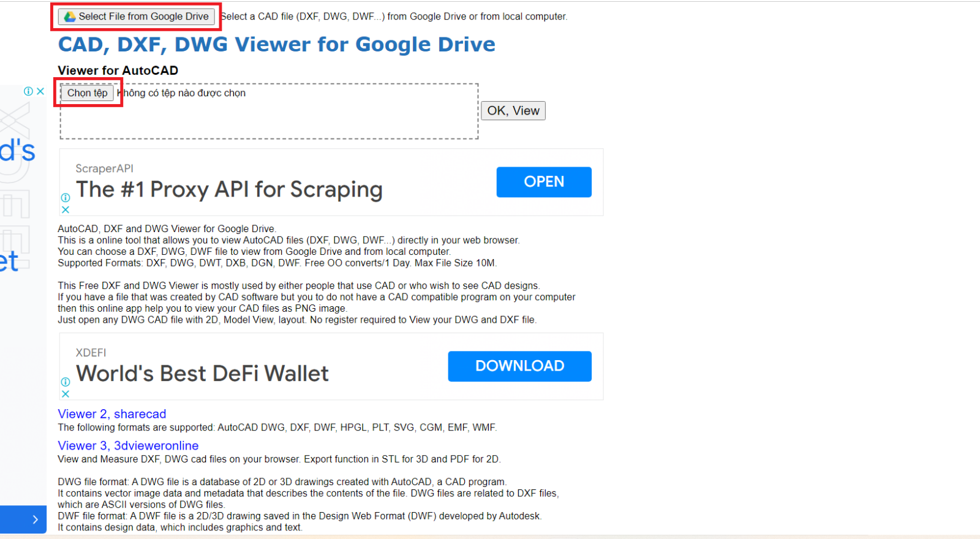
Task: Click the 'View and Measure DXF, DWG cad files' line
Action: [x=279, y=459]
